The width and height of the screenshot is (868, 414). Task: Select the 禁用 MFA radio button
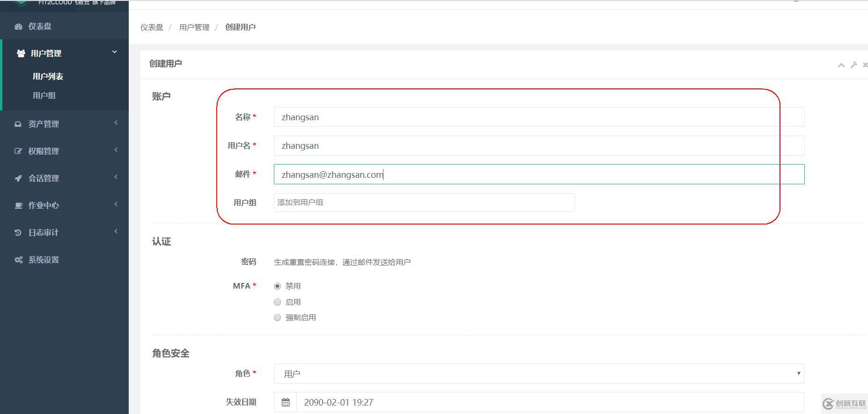[x=277, y=286]
